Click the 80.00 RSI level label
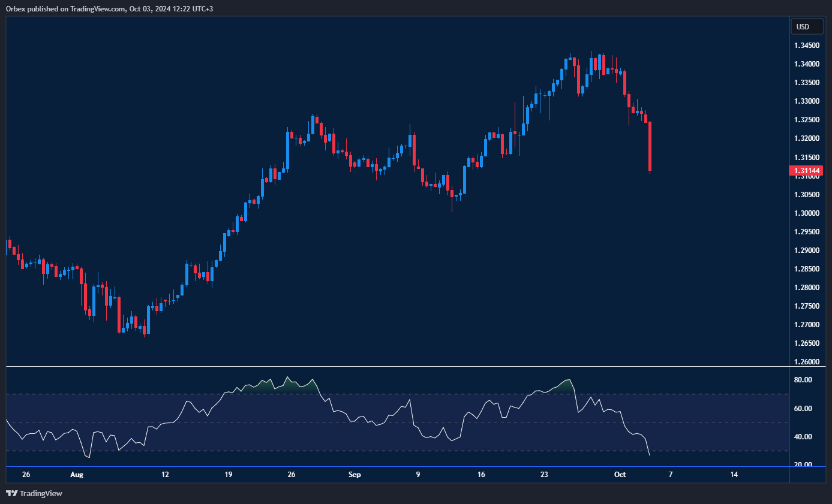Viewport: 832px width, 504px height. 804,379
